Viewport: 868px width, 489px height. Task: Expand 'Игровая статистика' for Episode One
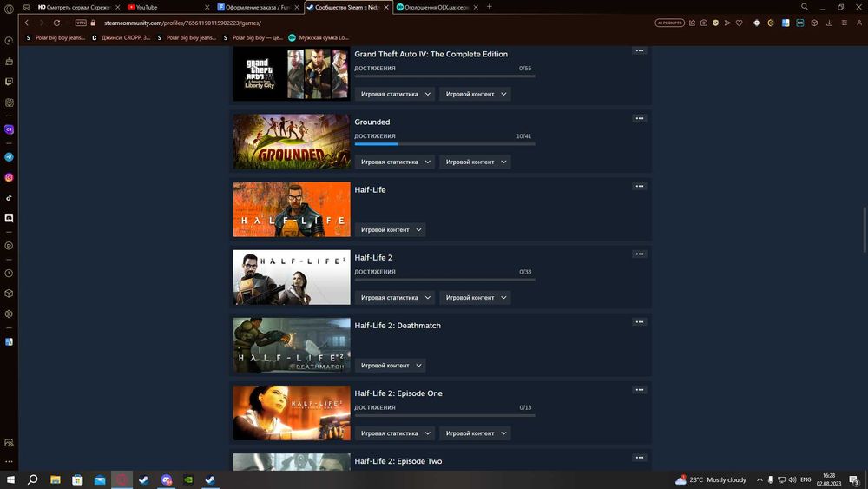click(395, 433)
